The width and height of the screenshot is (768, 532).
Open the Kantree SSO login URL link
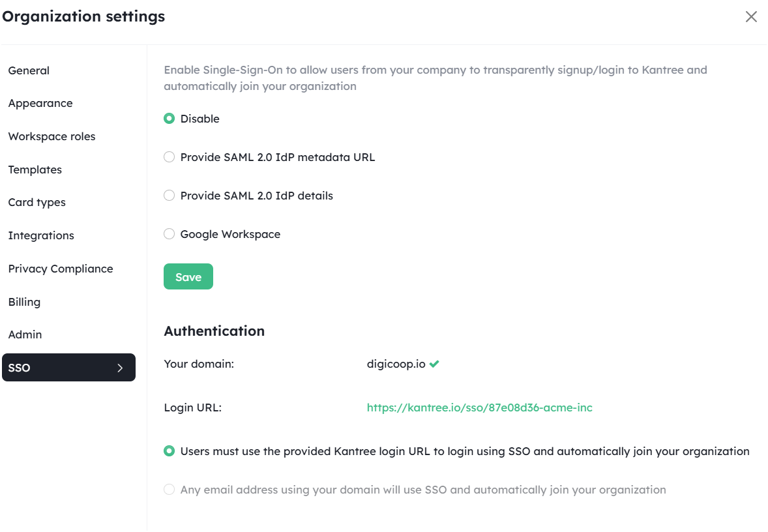point(479,407)
